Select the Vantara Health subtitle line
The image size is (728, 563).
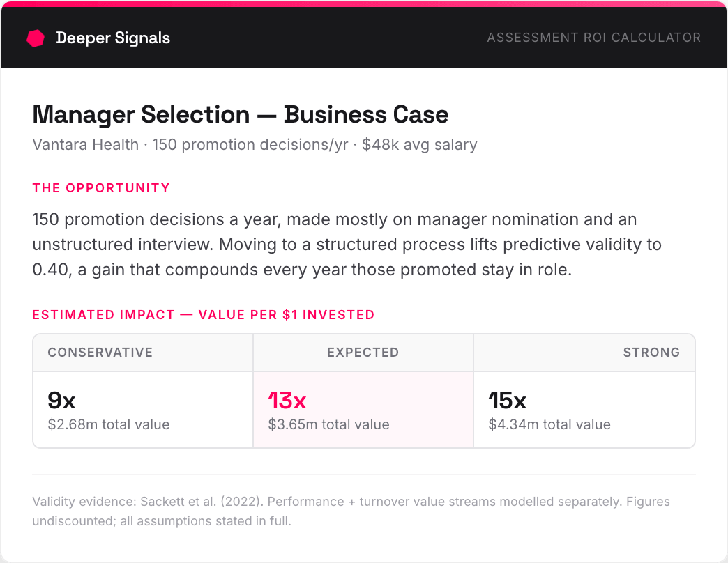pos(255,145)
